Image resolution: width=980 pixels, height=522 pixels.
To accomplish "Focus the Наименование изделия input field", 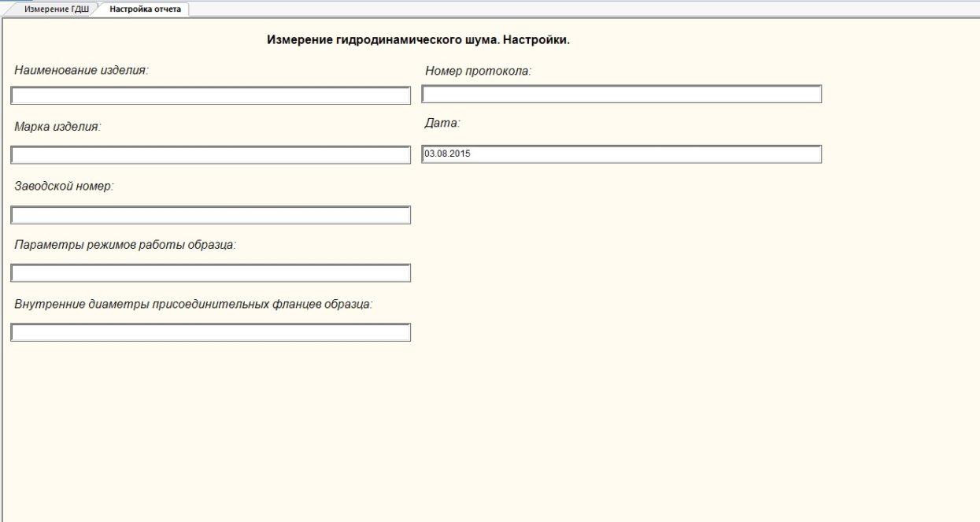I will (211, 96).
